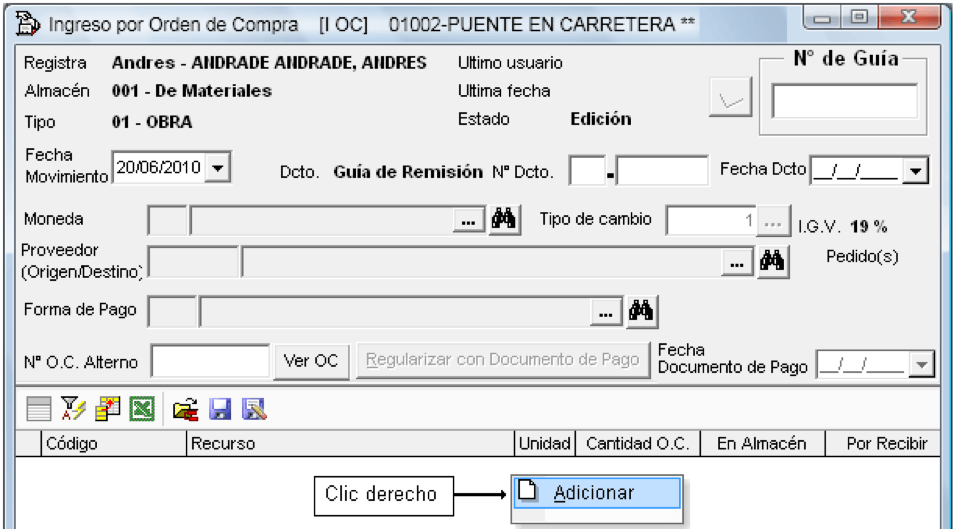Screen dimensions: 954x529
Task: Click the grid list icon in toolbar
Action: [38, 409]
